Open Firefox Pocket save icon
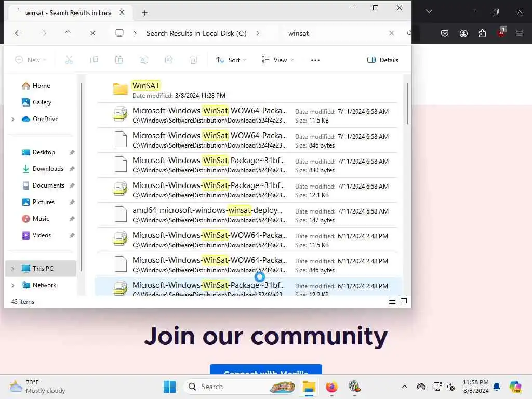Image resolution: width=532 pixels, height=399 pixels. 445,33
